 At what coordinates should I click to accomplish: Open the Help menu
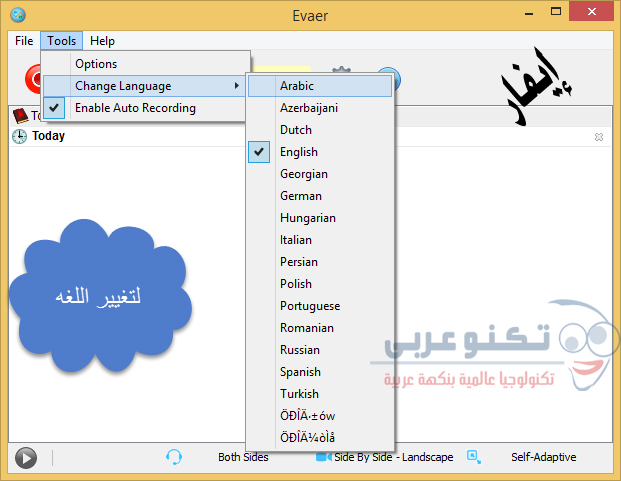tap(102, 41)
